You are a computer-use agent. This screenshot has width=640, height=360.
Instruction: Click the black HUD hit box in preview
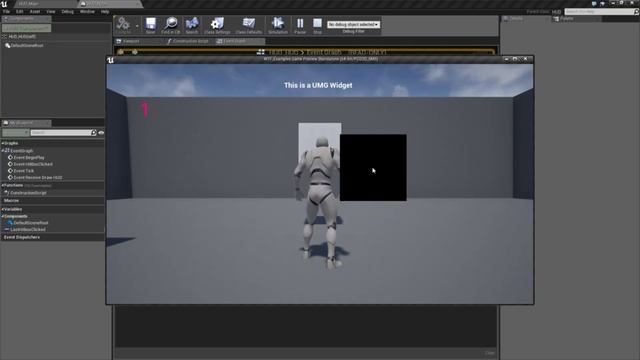coord(373,168)
